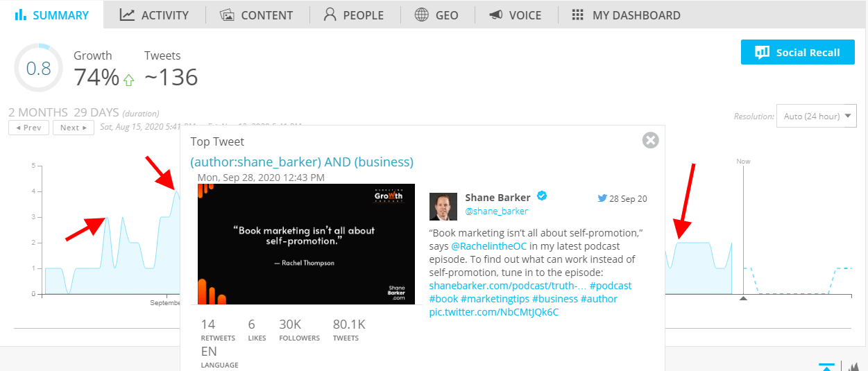Screen dimensions: 868x371
Task: Click the #business hashtag
Action: [554, 299]
